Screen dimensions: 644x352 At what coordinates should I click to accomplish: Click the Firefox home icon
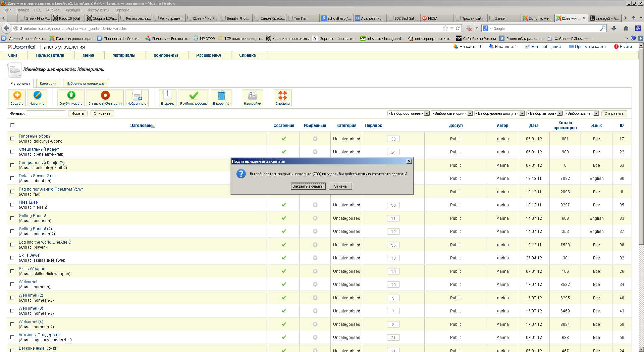click(x=626, y=28)
